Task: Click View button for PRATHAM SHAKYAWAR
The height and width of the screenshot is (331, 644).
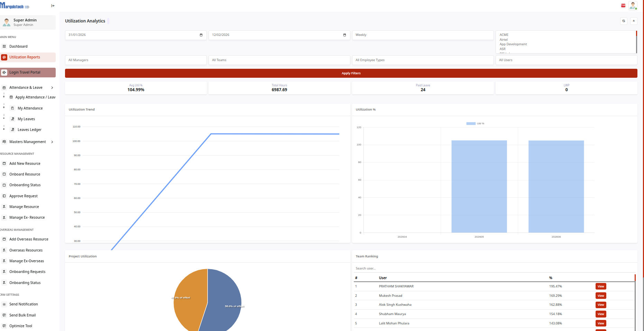Action: tap(601, 286)
